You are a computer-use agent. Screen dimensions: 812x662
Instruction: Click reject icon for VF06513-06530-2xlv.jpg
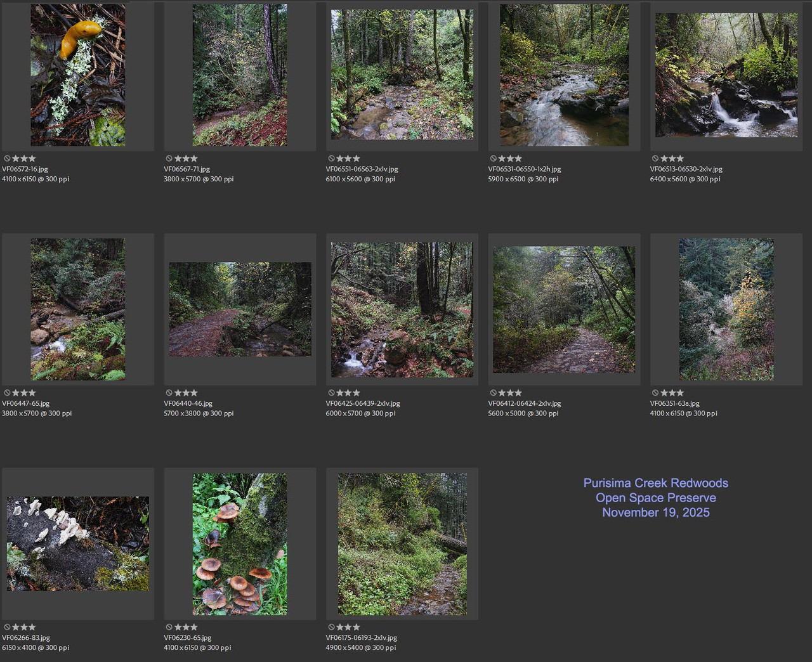pyautogui.click(x=655, y=159)
